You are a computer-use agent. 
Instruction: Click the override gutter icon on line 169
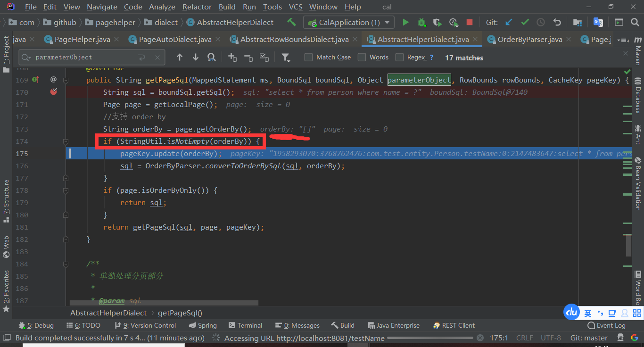(x=35, y=80)
